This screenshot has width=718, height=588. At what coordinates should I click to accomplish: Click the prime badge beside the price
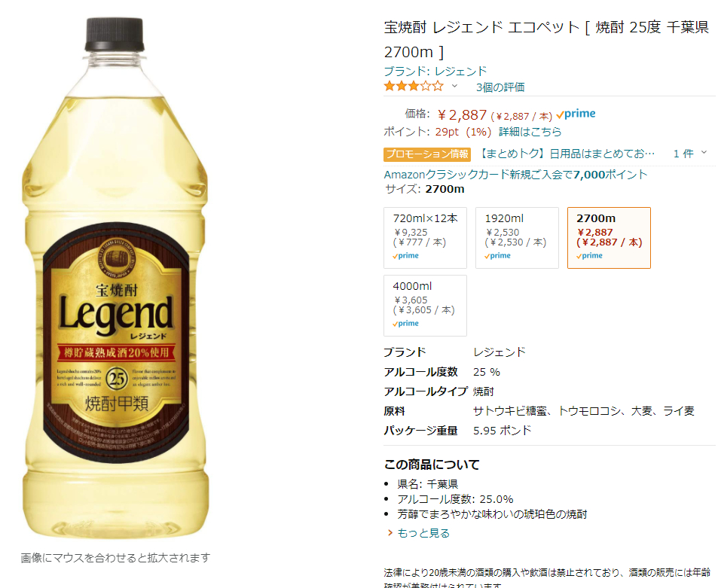point(576,114)
